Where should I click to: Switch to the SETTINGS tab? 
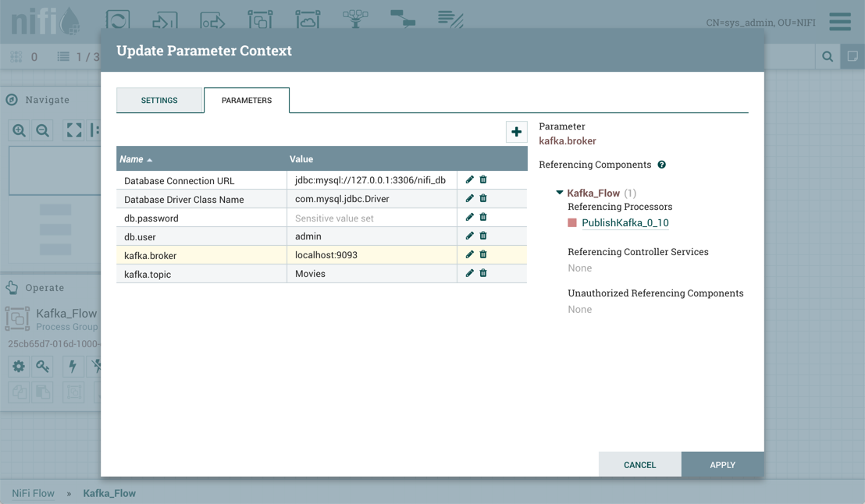159,100
